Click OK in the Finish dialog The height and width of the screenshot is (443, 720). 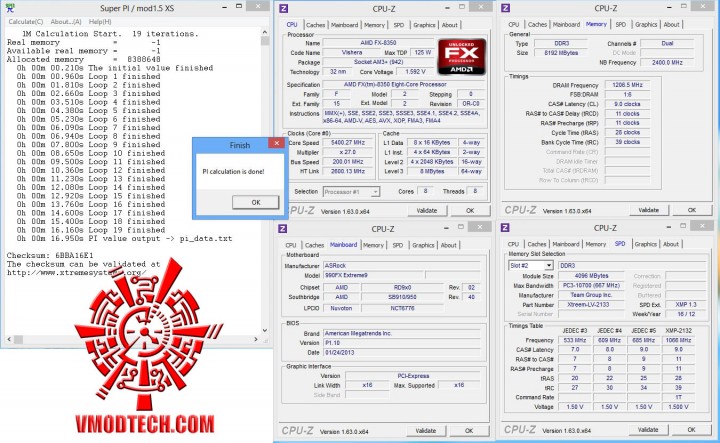point(256,202)
